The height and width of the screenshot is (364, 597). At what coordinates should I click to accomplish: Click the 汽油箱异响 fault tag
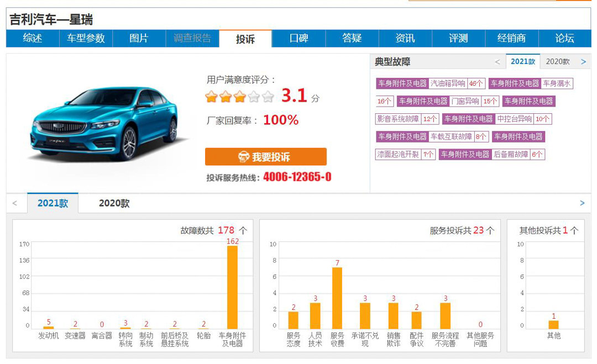point(448,83)
